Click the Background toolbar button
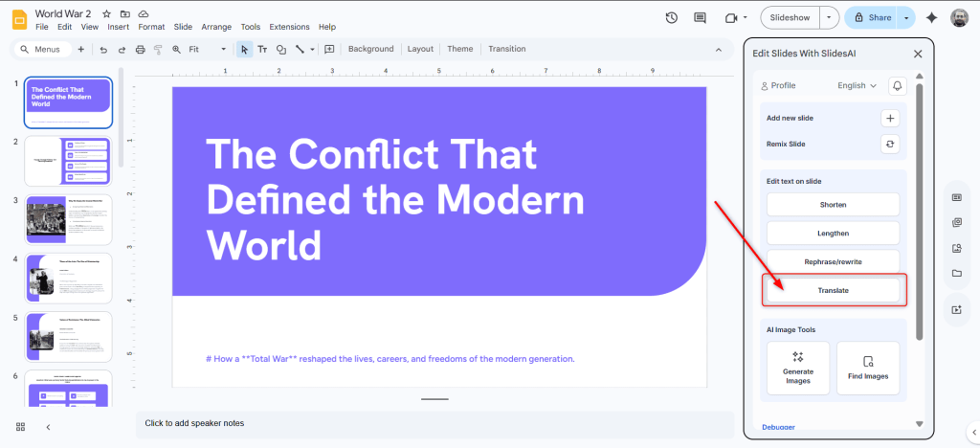 click(370, 50)
